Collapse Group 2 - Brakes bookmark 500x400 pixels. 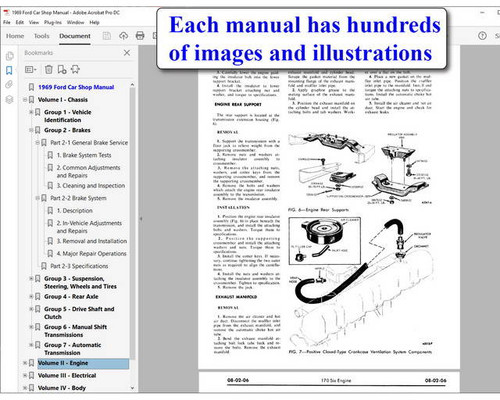coord(31,130)
